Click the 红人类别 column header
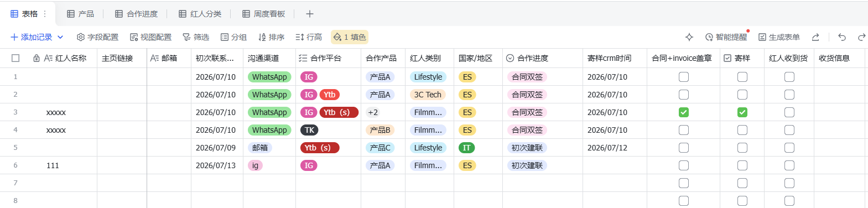Image resolution: width=868 pixels, height=208 pixels. click(429, 58)
